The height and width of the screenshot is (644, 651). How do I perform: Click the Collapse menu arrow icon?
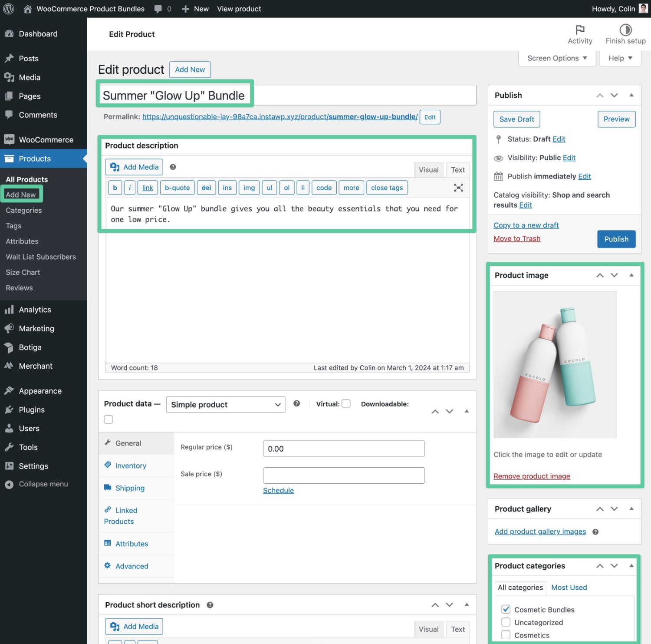(x=9, y=484)
